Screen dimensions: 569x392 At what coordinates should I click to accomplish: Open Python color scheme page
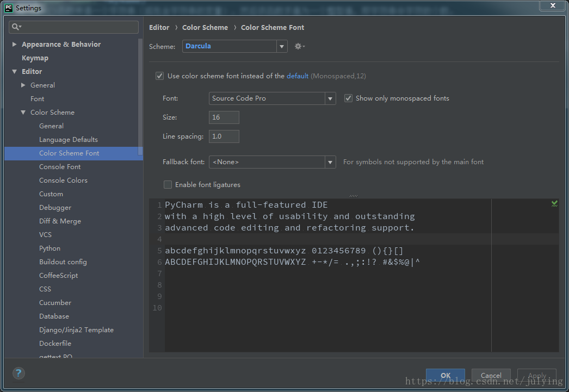point(50,248)
